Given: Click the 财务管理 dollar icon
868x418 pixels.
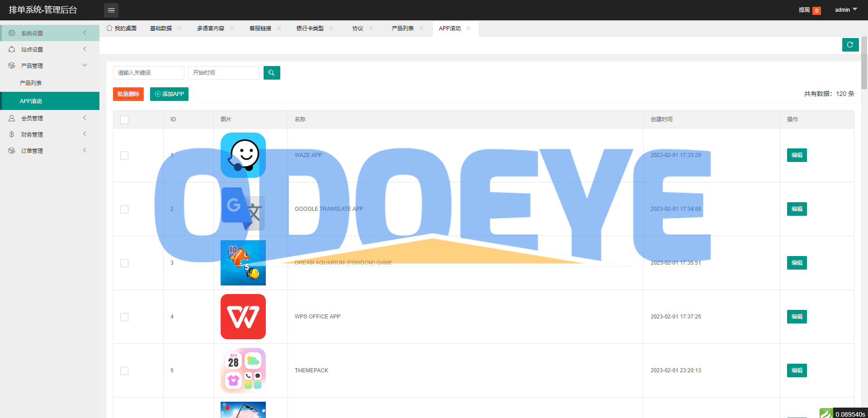Looking at the screenshot, I should [12, 134].
